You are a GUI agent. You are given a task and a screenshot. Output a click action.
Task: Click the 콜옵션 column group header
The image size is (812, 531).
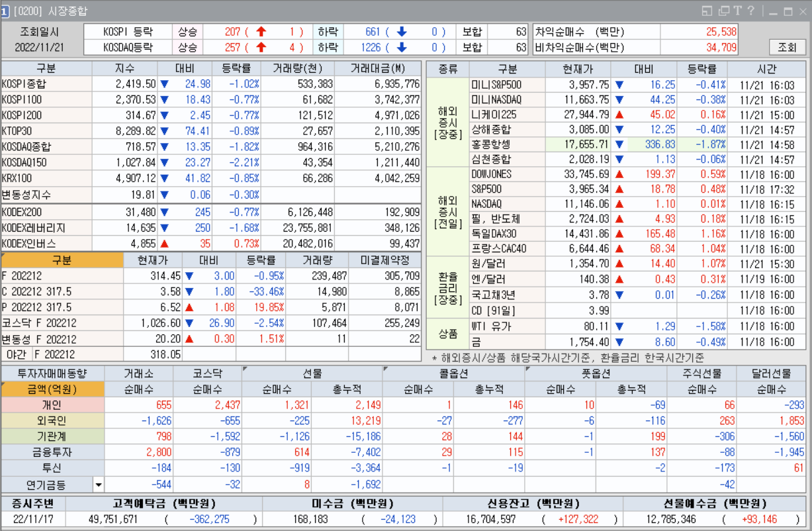[x=453, y=373]
